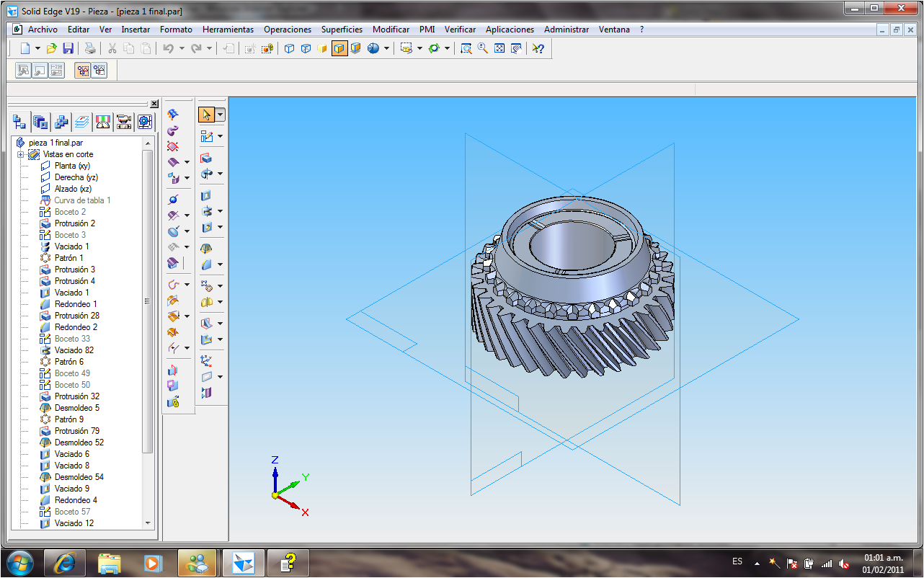The width and height of the screenshot is (924, 578).
Task: Open the Aplicaciones menu
Action: point(510,30)
